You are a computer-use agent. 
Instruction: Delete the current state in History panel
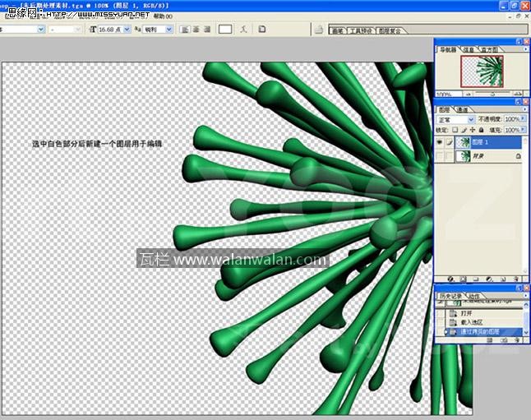pyautogui.click(x=518, y=339)
